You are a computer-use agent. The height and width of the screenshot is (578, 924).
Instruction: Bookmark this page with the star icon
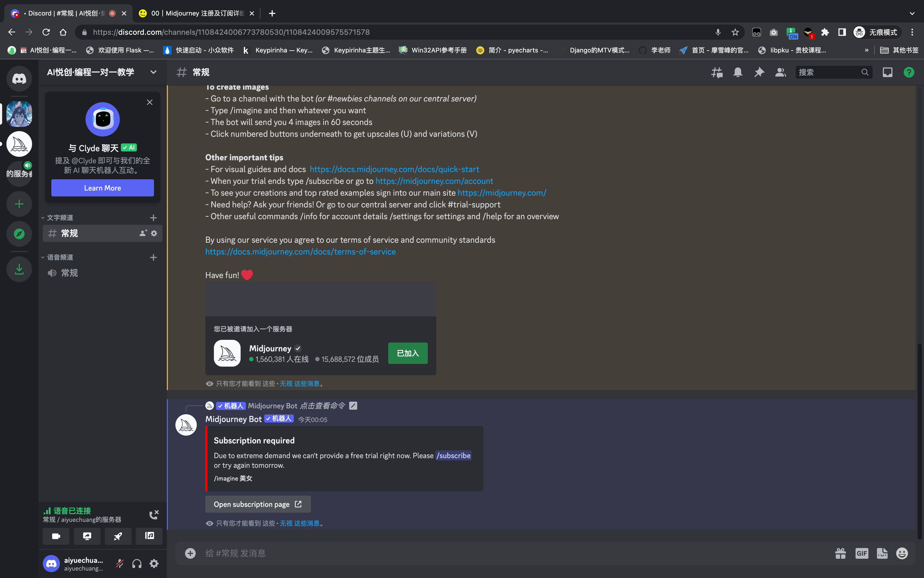point(735,32)
